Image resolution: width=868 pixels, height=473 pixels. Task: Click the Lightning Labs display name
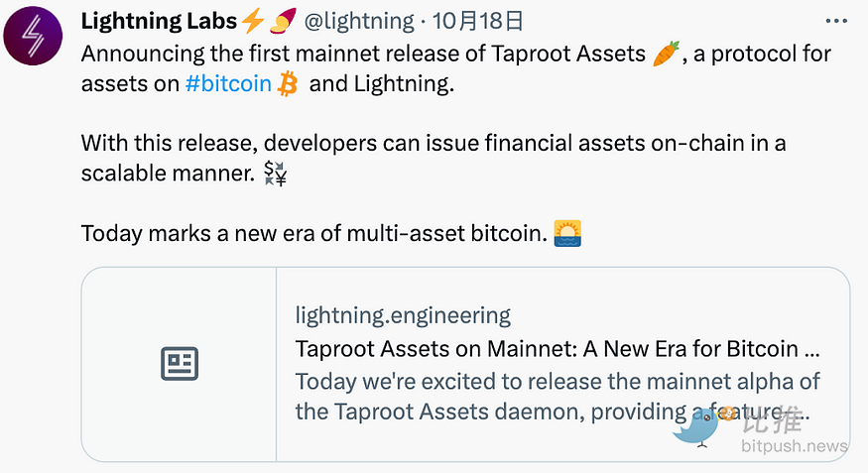pos(159,21)
